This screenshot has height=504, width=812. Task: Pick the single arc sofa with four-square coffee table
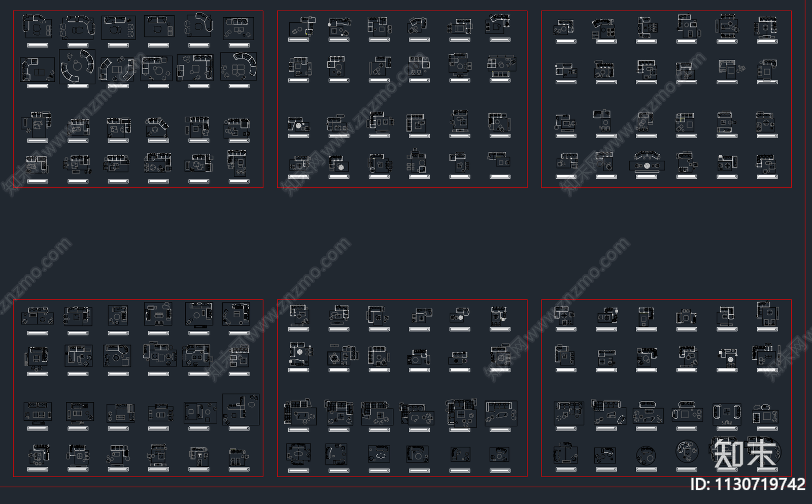tap(239, 66)
